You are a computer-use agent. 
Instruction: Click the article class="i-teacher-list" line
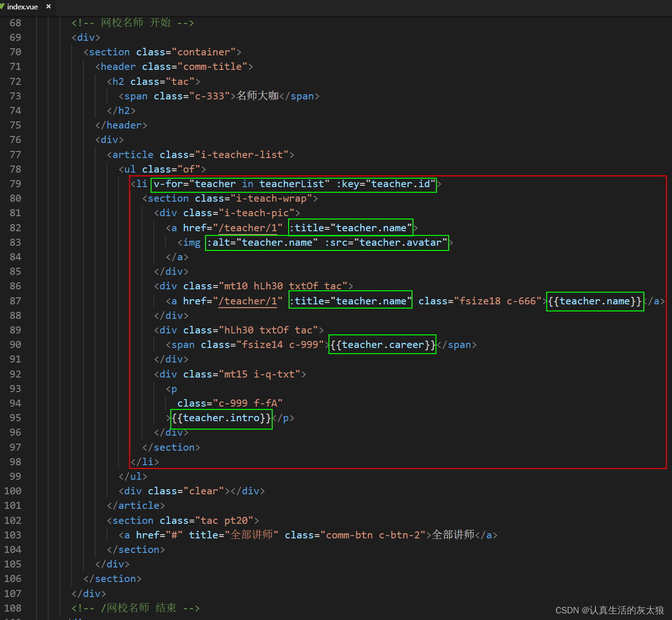(200, 155)
